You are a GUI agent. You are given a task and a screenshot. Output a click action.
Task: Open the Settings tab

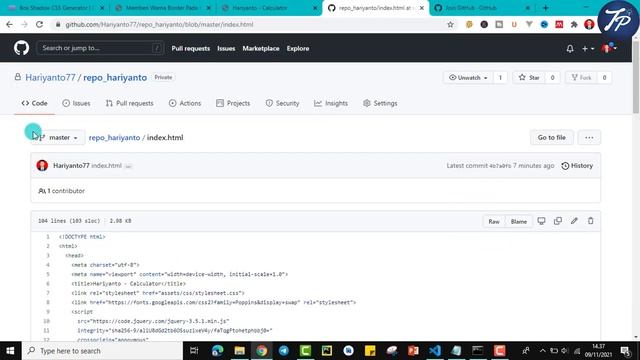click(380, 103)
